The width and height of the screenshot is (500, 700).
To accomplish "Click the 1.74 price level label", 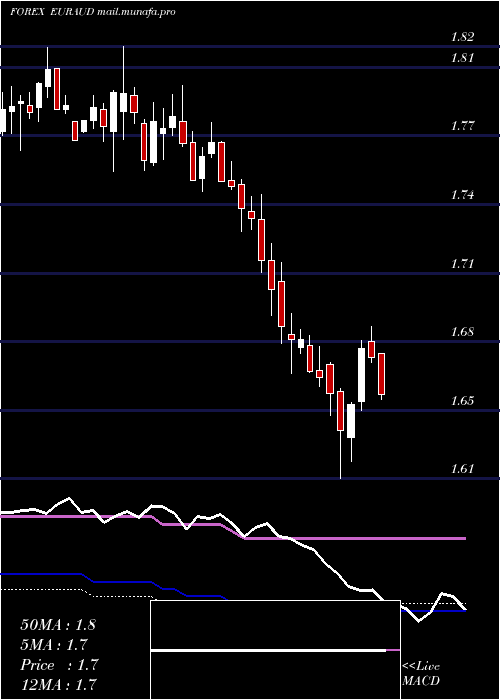I will coord(462,195).
